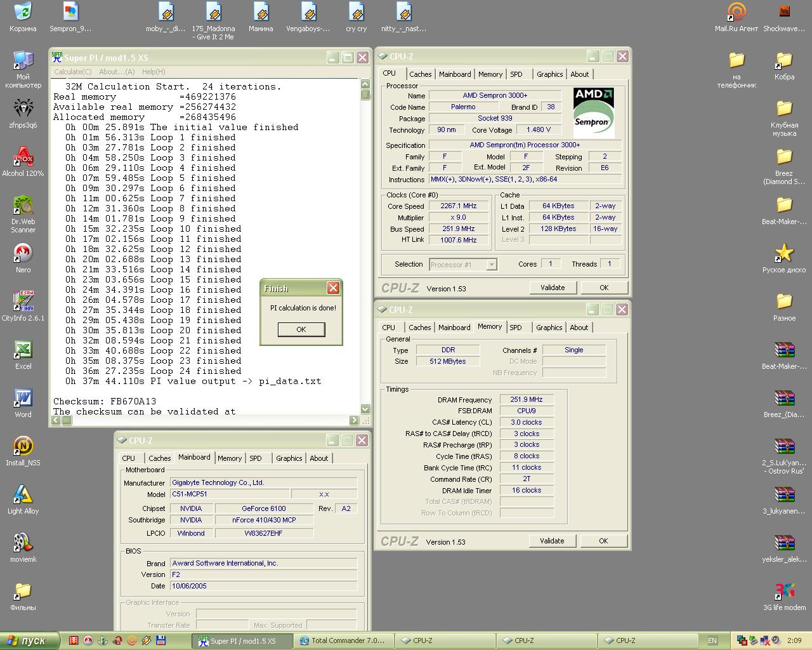This screenshot has height=650, width=812.
Task: Open the Фильмы folder shortcut
Action: [x=23, y=596]
